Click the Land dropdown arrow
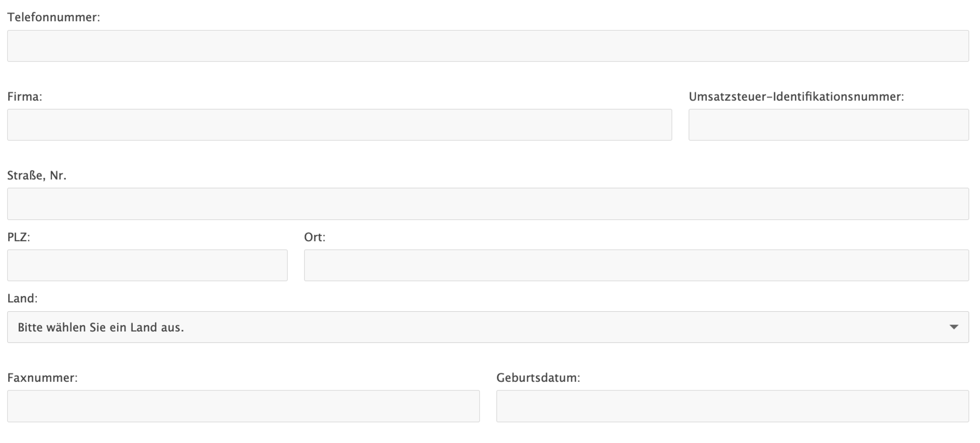This screenshot has width=980, height=443. tap(953, 327)
